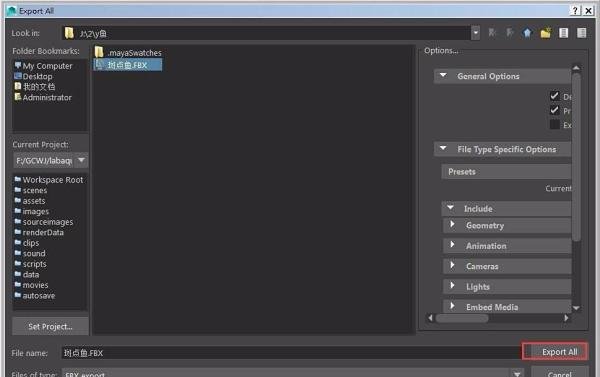This screenshot has width=600, height=377.
Task: Open .mayaSwatches folder
Action: pos(128,52)
